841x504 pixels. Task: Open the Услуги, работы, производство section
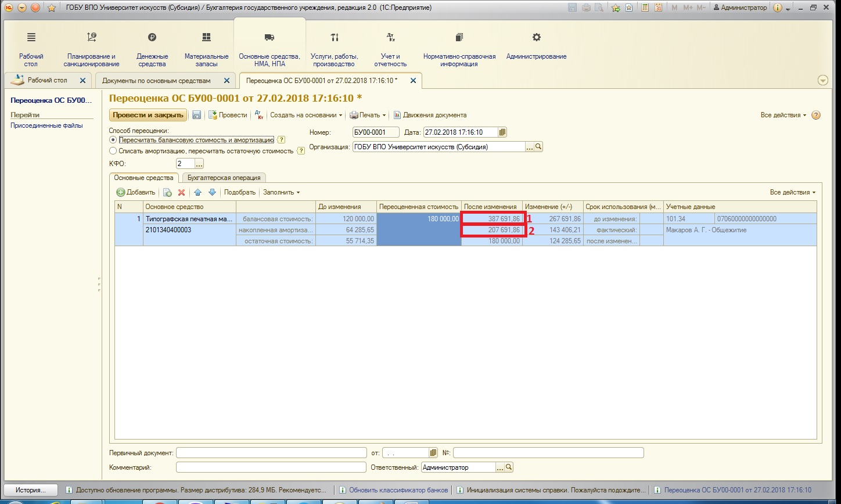pyautogui.click(x=335, y=49)
